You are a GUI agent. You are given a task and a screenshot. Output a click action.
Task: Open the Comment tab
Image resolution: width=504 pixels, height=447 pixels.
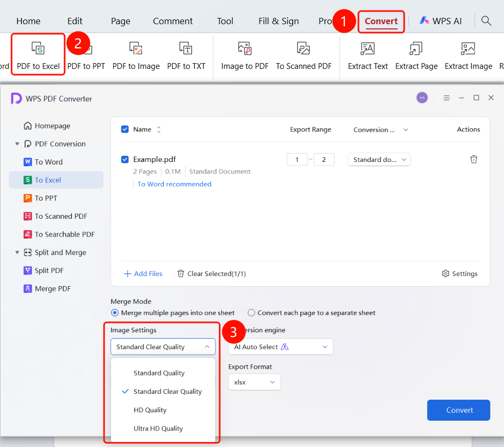coord(172,21)
